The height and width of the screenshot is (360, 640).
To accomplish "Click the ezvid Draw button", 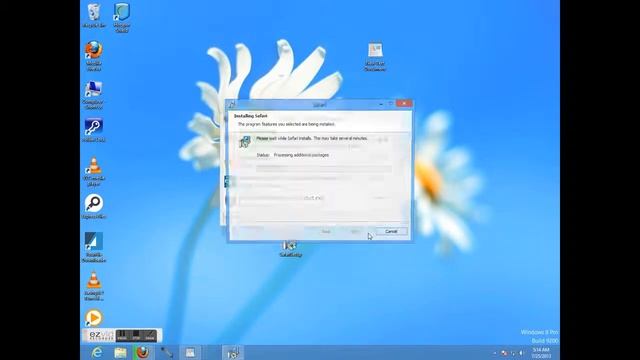I will click(x=150, y=336).
